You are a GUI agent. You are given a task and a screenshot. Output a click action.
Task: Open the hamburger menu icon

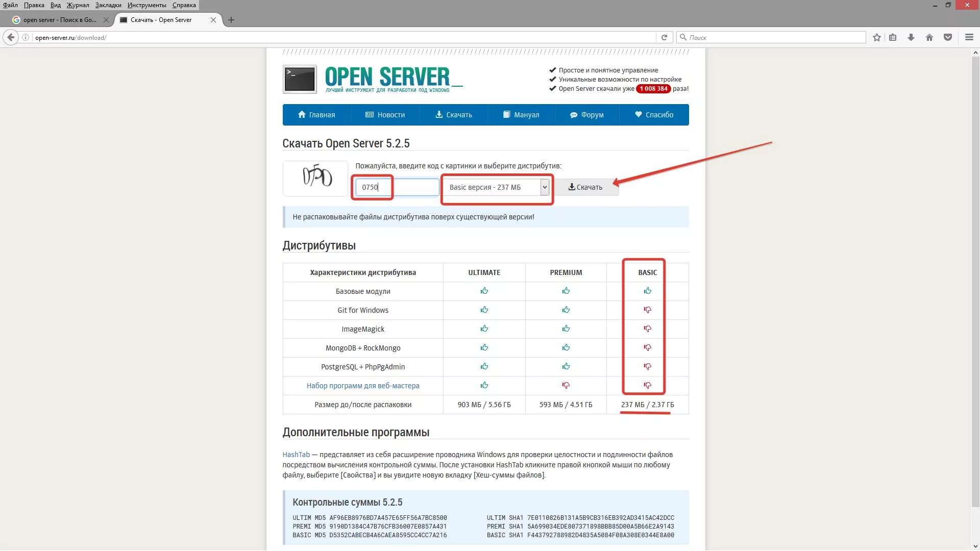tap(969, 37)
